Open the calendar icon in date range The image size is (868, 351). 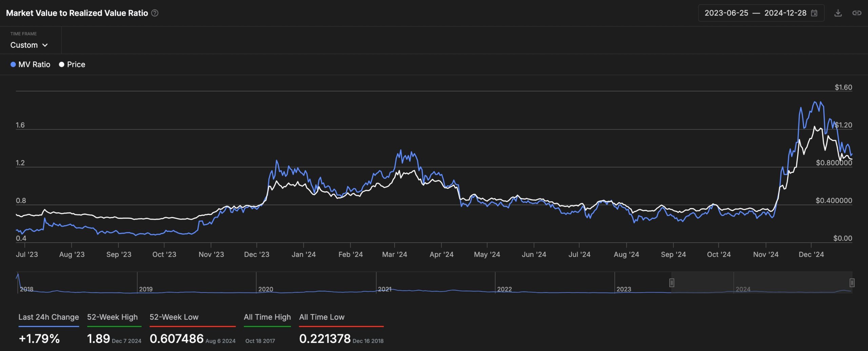click(x=814, y=13)
